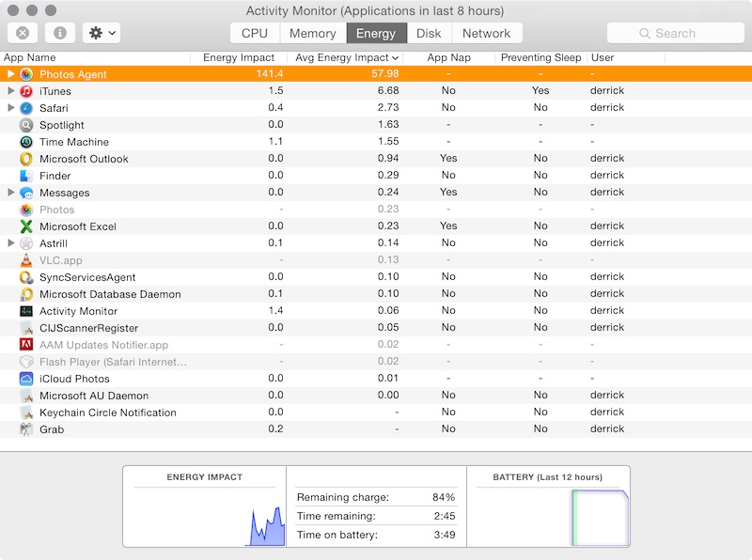Viewport: 752px width, 560px height.
Task: Click the Grab scissors icon
Action: click(x=26, y=429)
